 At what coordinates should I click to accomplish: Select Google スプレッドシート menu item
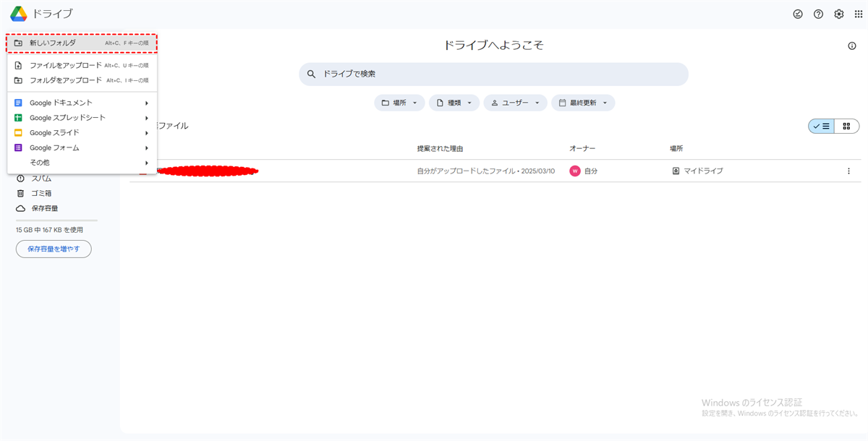82,118
